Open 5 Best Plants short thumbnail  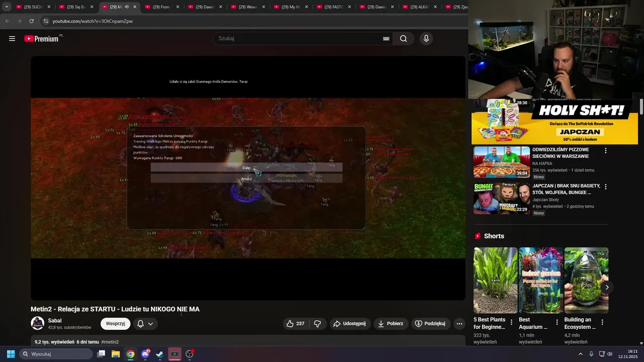click(496, 280)
